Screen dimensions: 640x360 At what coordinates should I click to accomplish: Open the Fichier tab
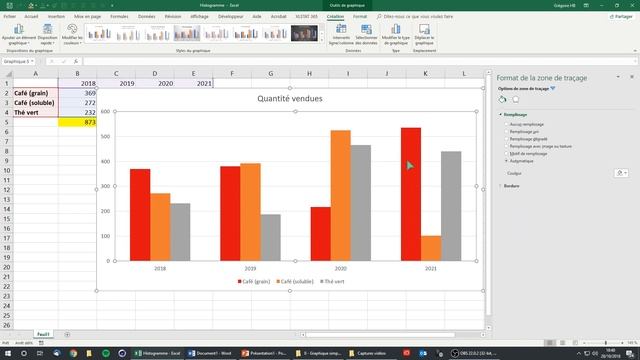(x=9, y=16)
